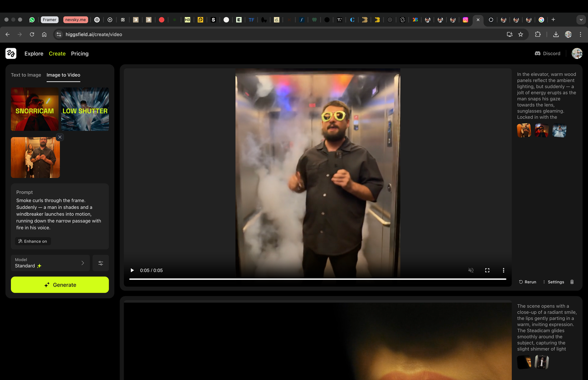
Task: Toggle the Enhance on option
Action: point(33,241)
